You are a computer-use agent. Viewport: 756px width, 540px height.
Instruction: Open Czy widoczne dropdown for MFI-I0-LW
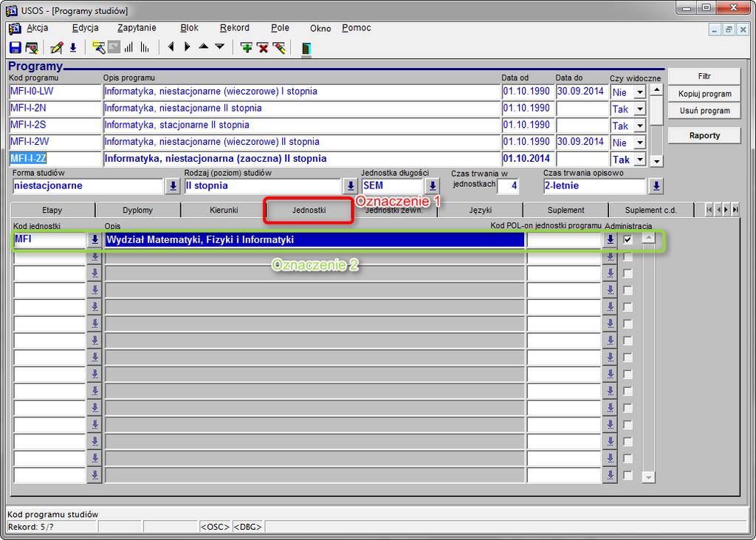[x=640, y=92]
